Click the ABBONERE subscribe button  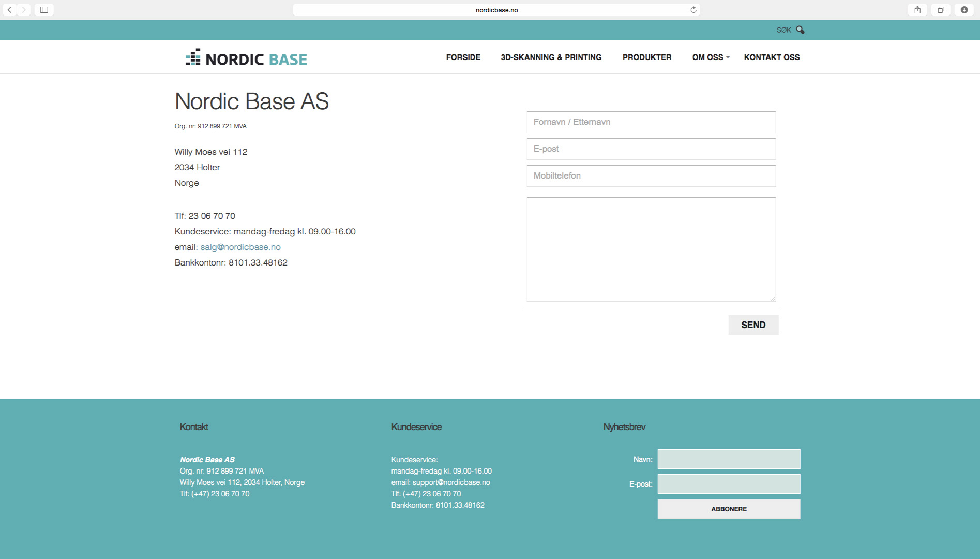pos(729,509)
